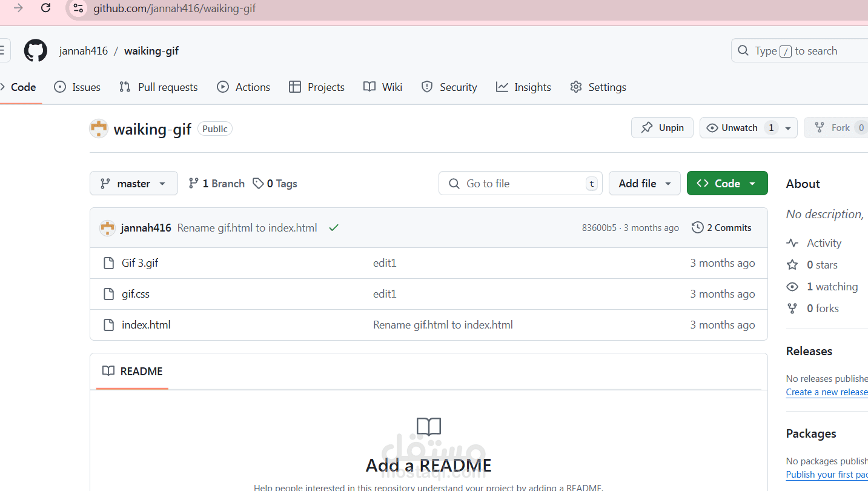Open the index.html file
This screenshot has height=491, width=868.
[146, 325]
